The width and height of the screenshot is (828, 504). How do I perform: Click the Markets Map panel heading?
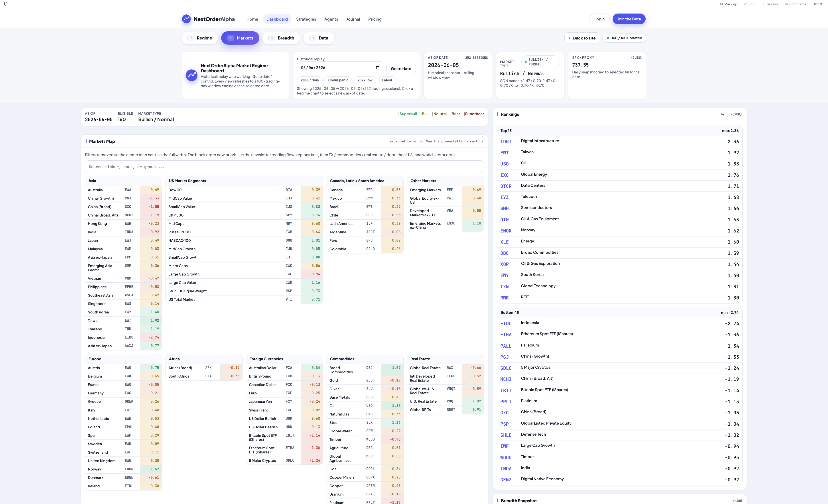pos(102,142)
